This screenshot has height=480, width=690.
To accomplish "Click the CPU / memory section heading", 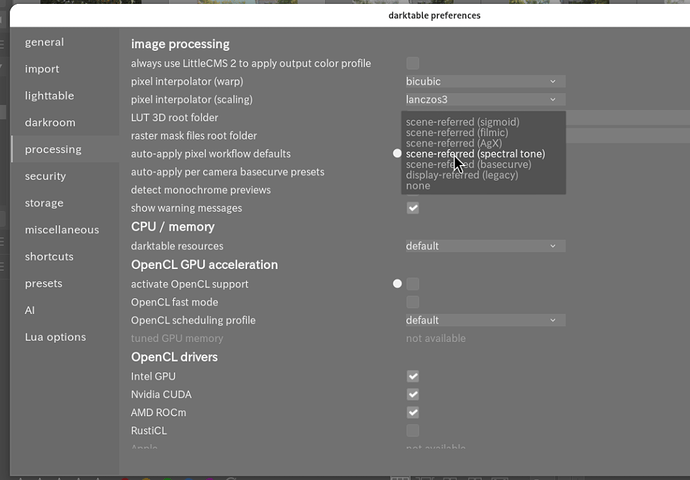I will pyautogui.click(x=172, y=227).
